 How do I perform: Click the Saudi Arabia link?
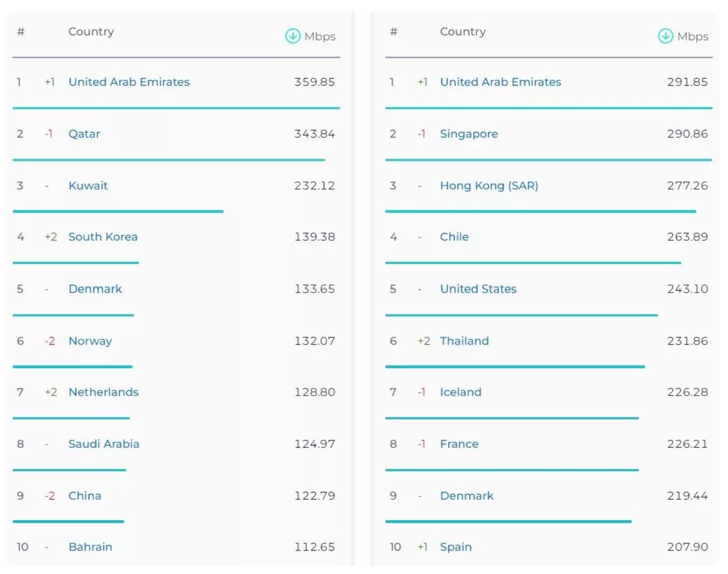click(104, 443)
